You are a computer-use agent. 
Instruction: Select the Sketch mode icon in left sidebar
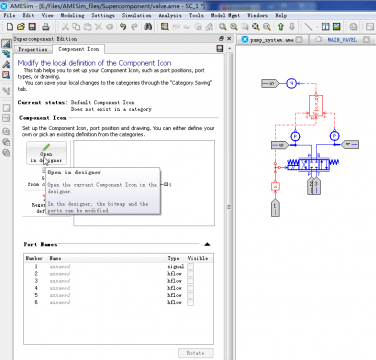(6, 44)
